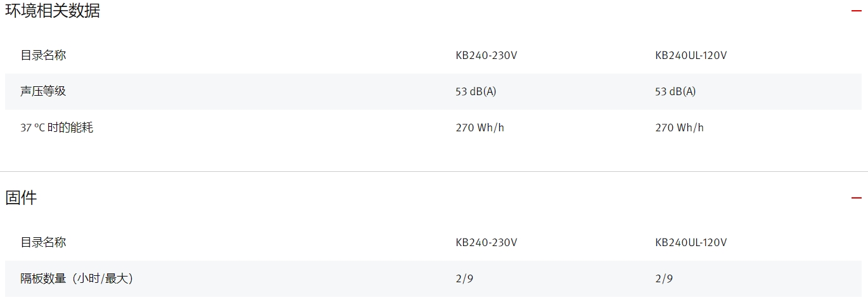
Task: Select 目录名称 label in 固件 table
Action: pos(43,242)
